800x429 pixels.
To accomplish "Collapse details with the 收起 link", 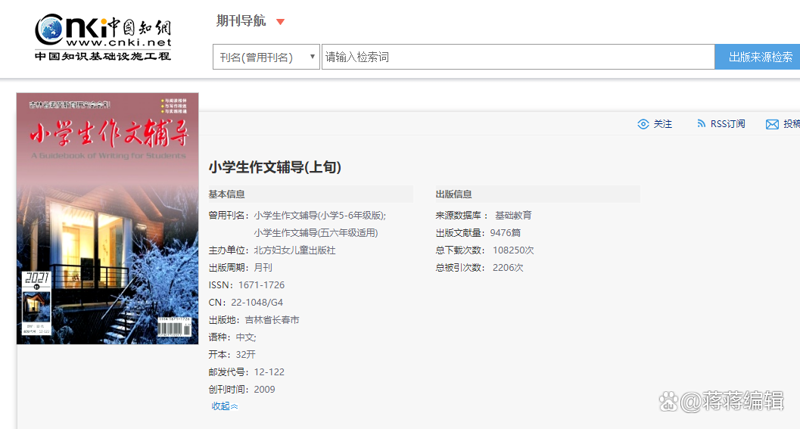I will (x=224, y=406).
